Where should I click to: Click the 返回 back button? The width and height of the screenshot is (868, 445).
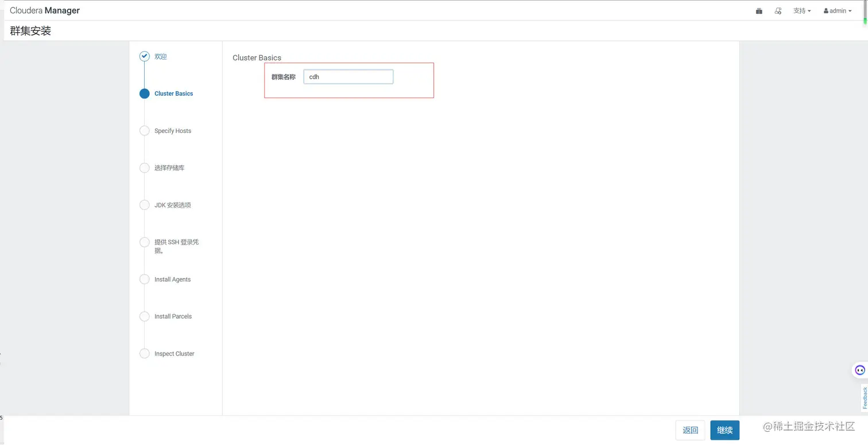(690, 430)
